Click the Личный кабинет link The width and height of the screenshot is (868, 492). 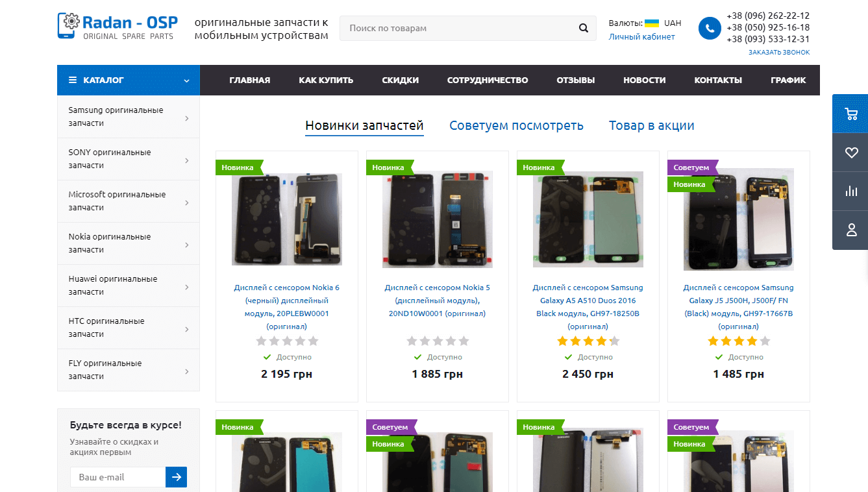641,37
